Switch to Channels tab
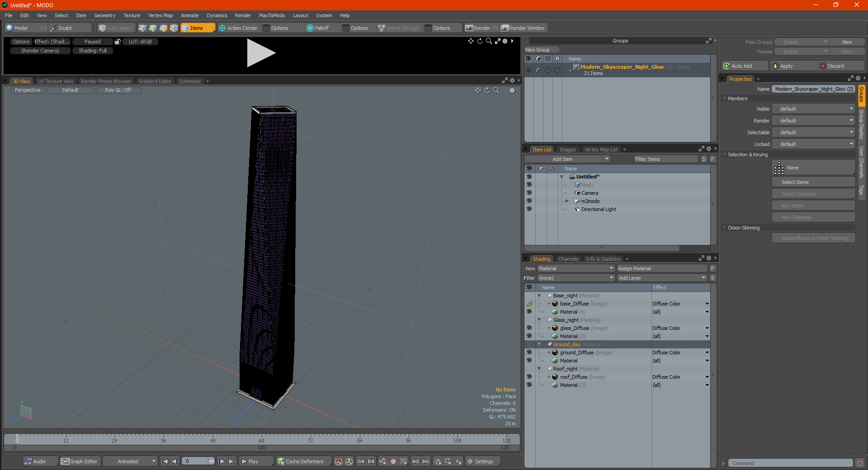The height and width of the screenshot is (470, 868). coord(568,259)
